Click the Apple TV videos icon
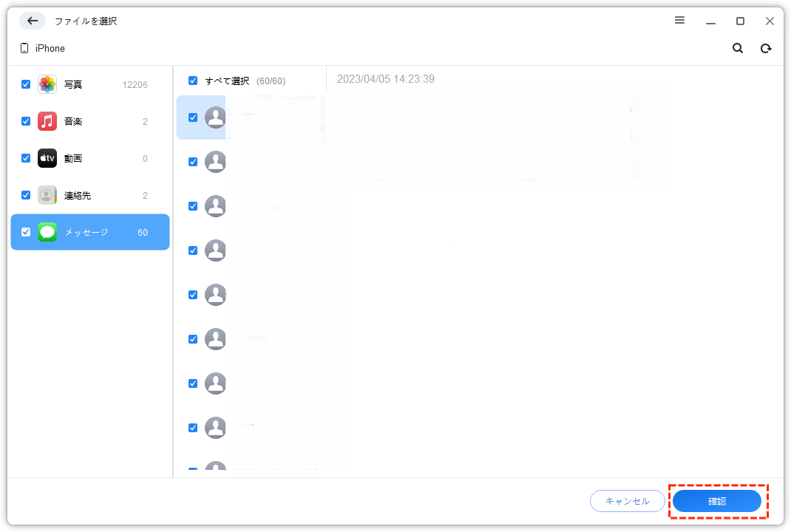This screenshot has height=532, width=791. coord(47,158)
